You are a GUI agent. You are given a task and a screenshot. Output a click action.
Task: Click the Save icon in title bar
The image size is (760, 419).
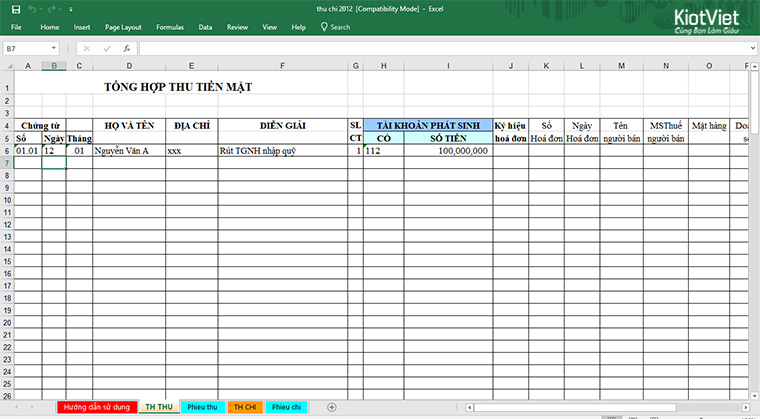pyautogui.click(x=15, y=9)
